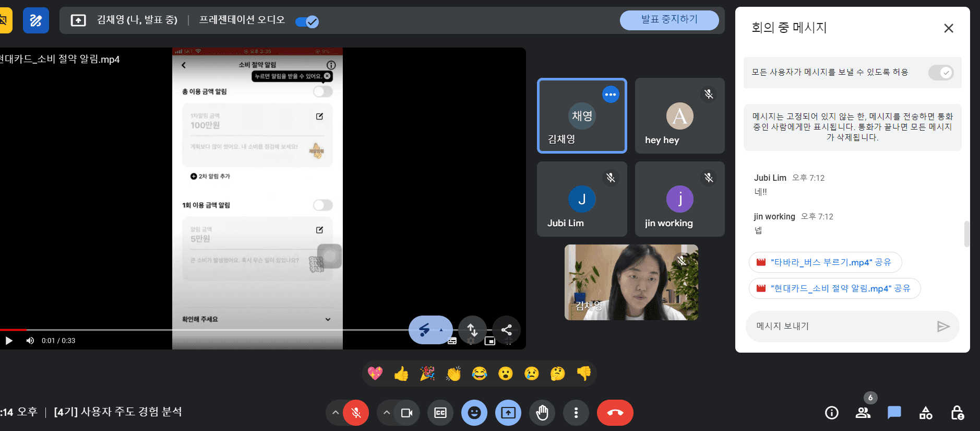Click the up-down arrows swap button
Image resolution: width=980 pixels, height=431 pixels.
point(472,330)
